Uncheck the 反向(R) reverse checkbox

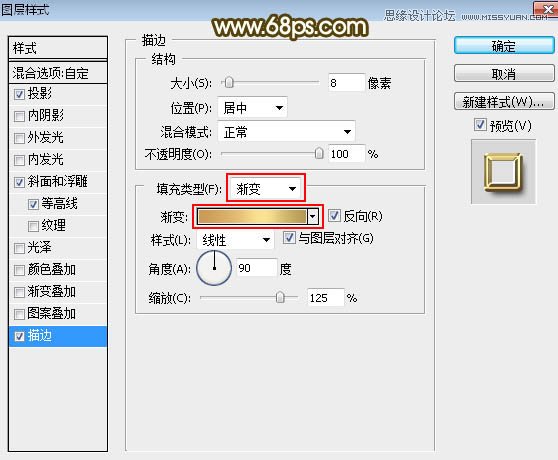coord(334,216)
